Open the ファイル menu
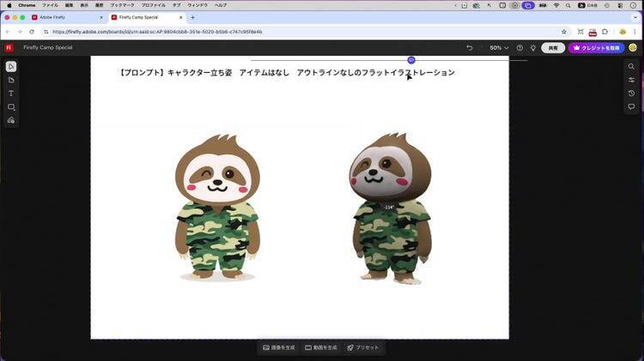 click(x=50, y=5)
